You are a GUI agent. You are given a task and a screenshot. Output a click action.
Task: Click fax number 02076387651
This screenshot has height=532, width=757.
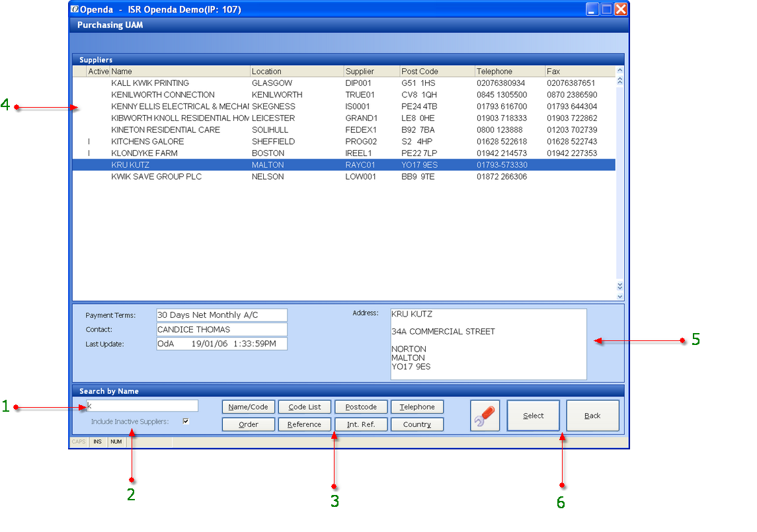[x=571, y=83]
